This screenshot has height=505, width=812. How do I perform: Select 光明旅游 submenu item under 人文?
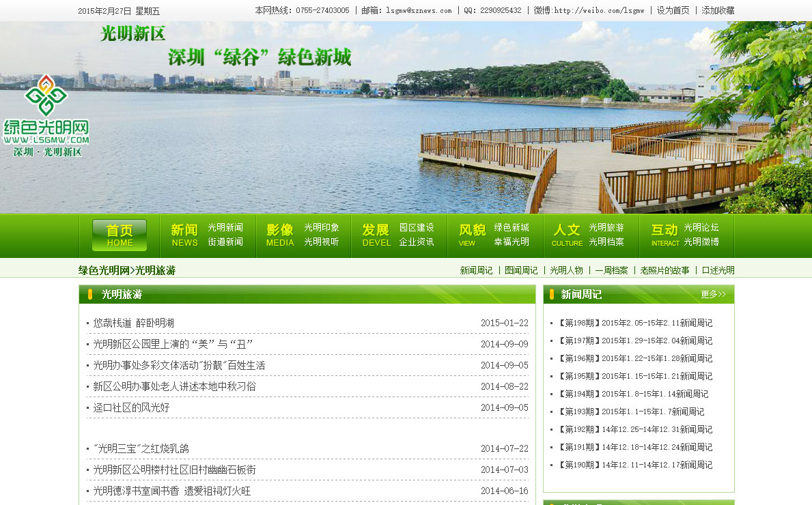(x=606, y=228)
